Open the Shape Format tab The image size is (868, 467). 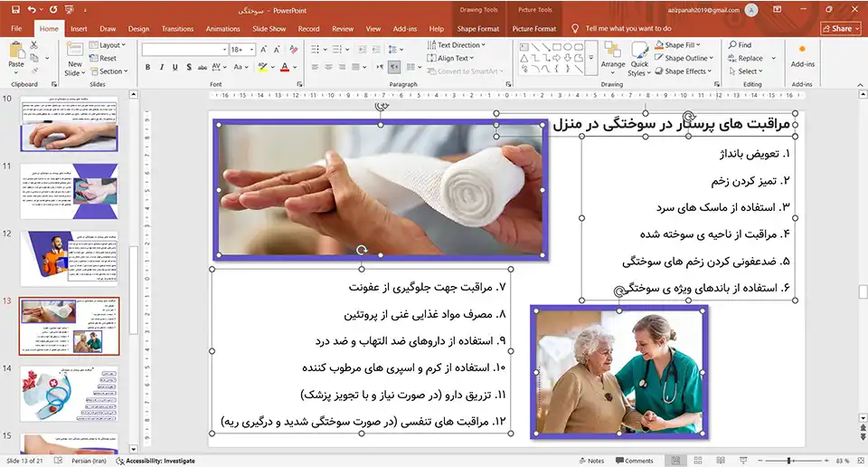(x=477, y=29)
